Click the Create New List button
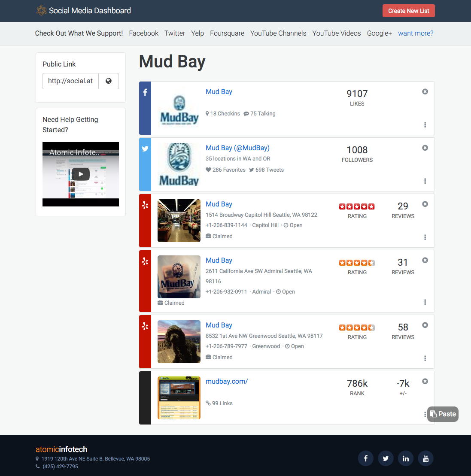 [x=408, y=11]
